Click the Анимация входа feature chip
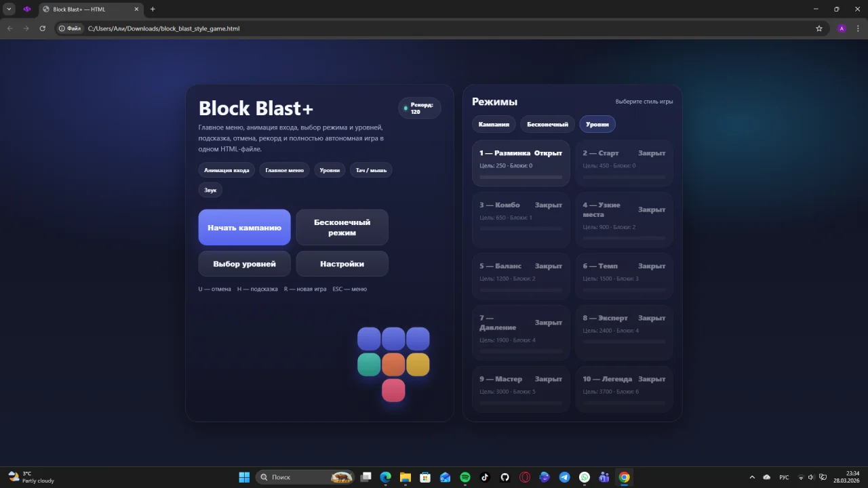 [x=226, y=170]
